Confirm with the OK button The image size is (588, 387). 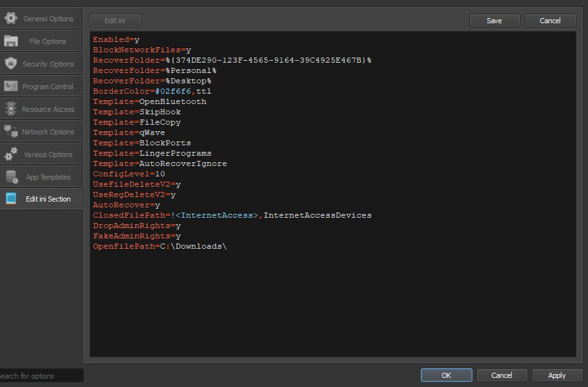pos(446,375)
